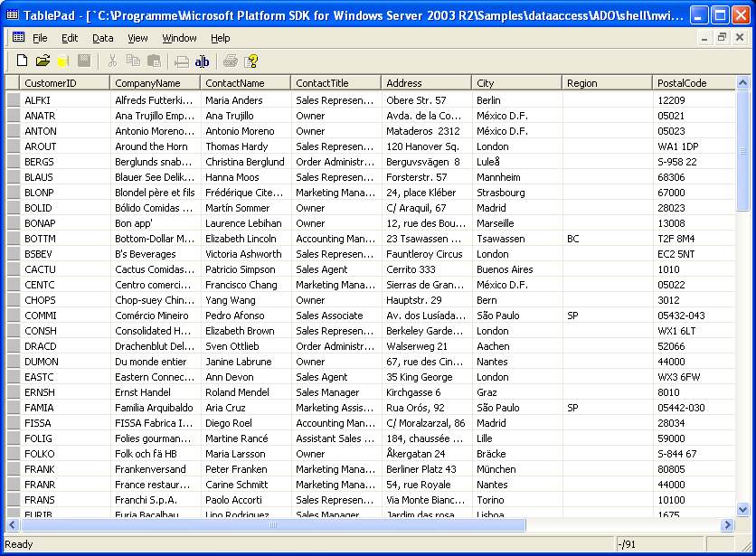The image size is (756, 556).
Task: Click the contact name 'Ana Trujillo'
Action: [x=230, y=116]
